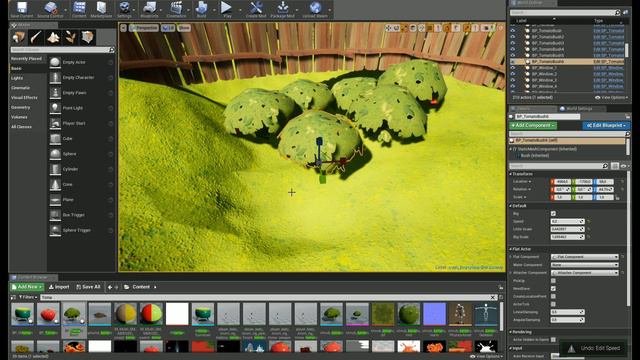Viewport: 640px width, 360px height.
Task: Toggle visibility eye for BP_TomatoBush4
Action: tap(513, 49)
